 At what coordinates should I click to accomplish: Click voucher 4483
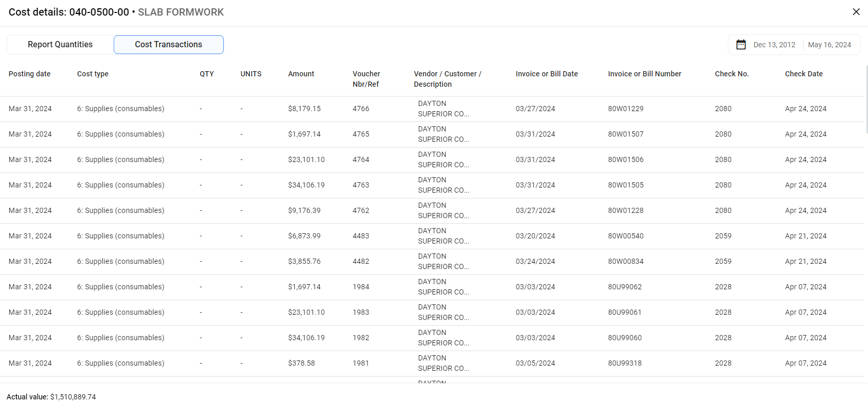pos(361,236)
